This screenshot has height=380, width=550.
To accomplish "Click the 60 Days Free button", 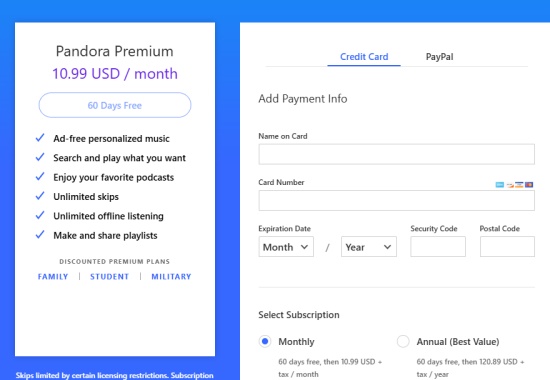I will (115, 105).
